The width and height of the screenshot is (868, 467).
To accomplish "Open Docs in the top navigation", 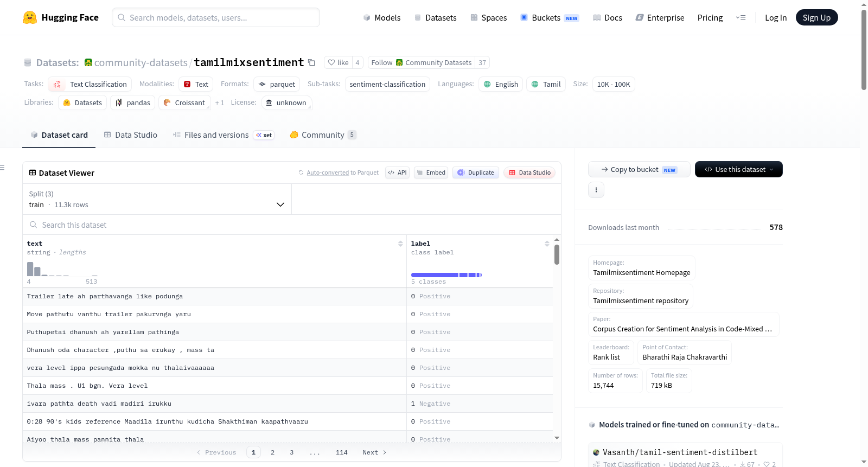I will coord(607,17).
